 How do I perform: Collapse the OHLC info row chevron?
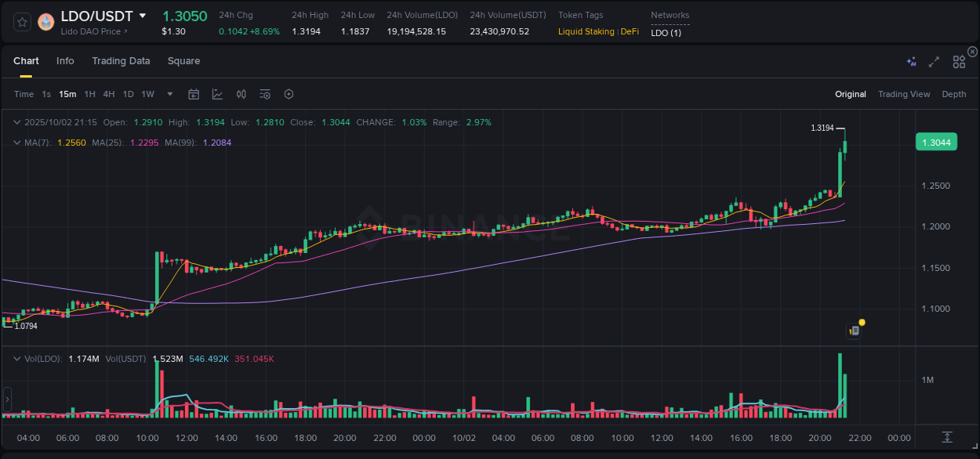click(x=17, y=122)
